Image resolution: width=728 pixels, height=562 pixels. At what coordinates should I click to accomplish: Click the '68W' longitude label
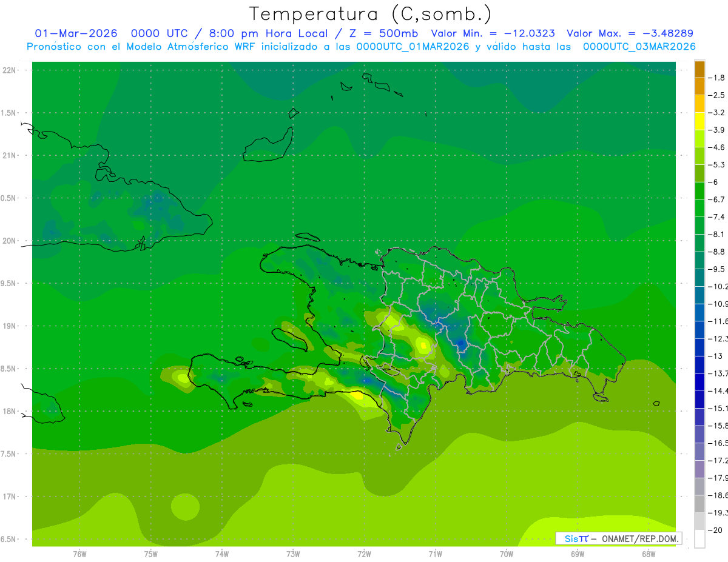point(648,554)
